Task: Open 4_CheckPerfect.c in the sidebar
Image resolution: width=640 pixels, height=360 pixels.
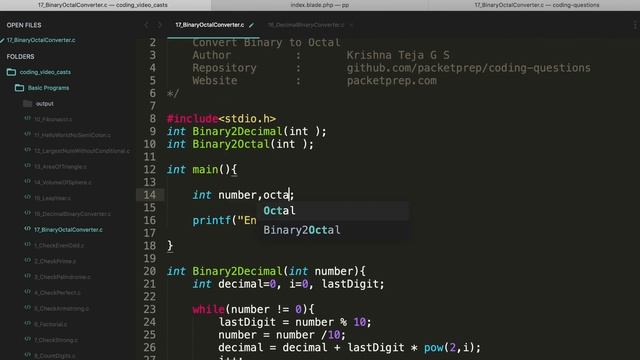Action: coord(58,293)
